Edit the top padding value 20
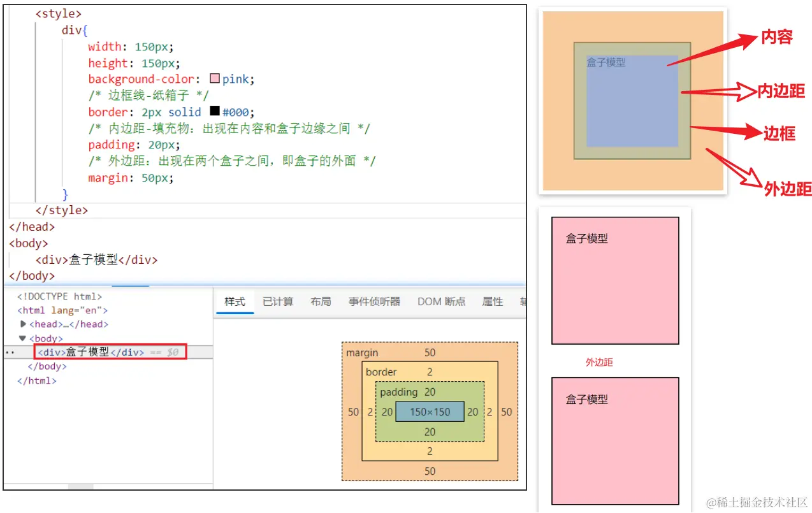 tap(430, 392)
